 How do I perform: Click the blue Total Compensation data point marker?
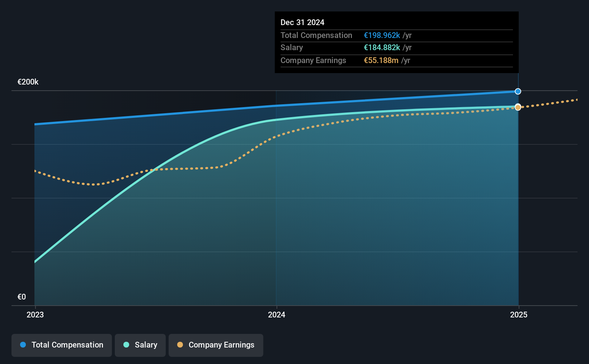[x=518, y=91]
